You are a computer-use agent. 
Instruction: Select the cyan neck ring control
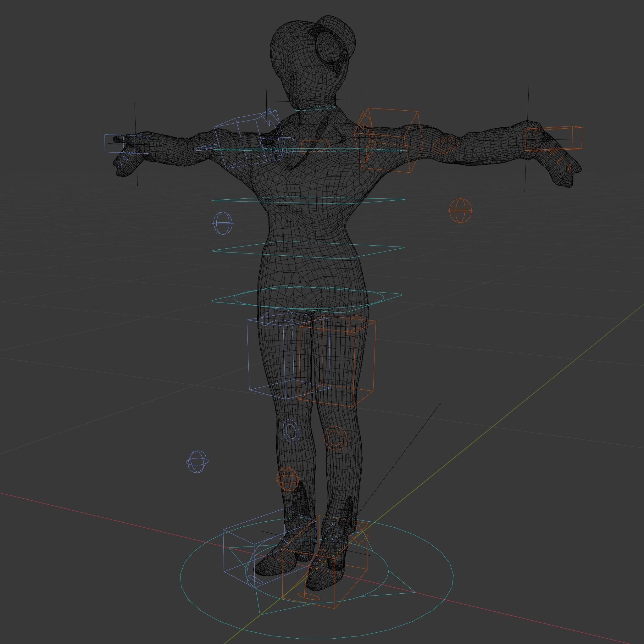tap(315, 108)
